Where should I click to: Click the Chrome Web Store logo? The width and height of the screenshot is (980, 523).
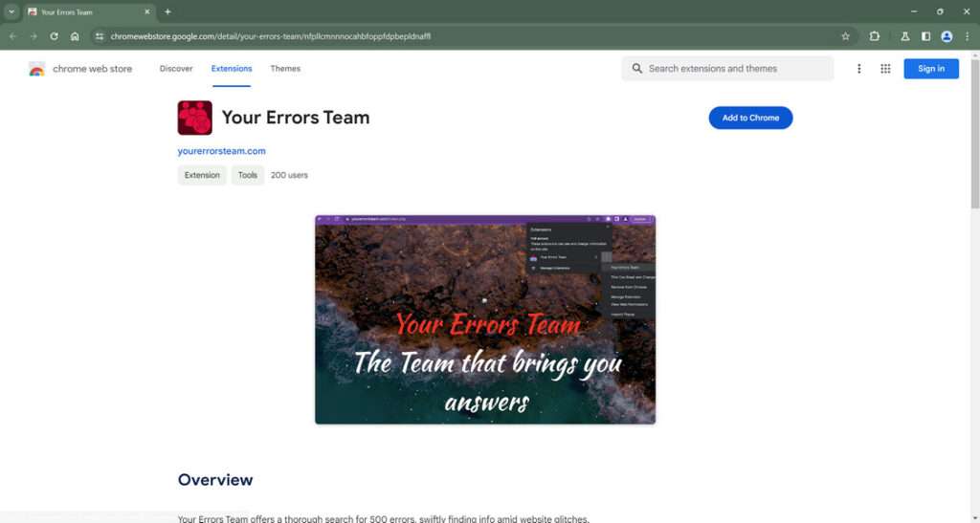tap(37, 69)
